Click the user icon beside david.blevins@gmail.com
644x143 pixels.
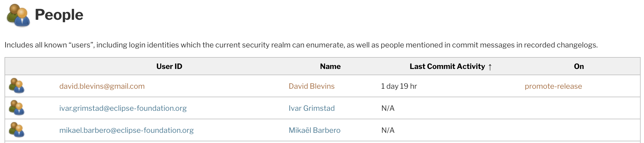click(x=17, y=86)
